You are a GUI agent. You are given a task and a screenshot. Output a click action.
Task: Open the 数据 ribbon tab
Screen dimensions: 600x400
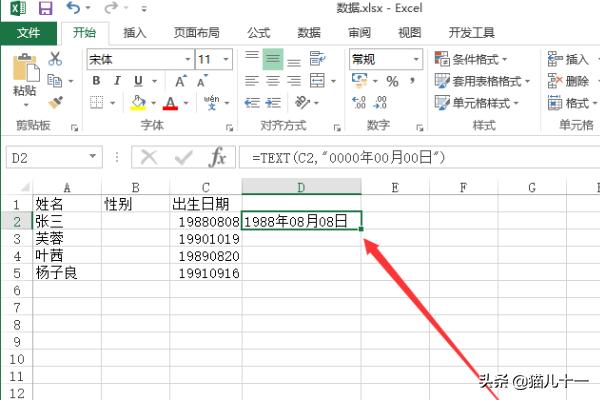(309, 33)
